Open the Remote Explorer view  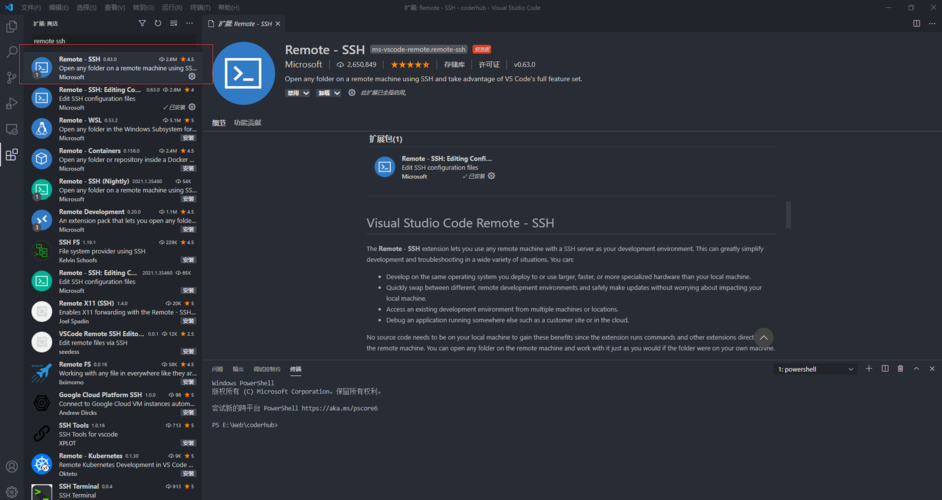click(11, 129)
